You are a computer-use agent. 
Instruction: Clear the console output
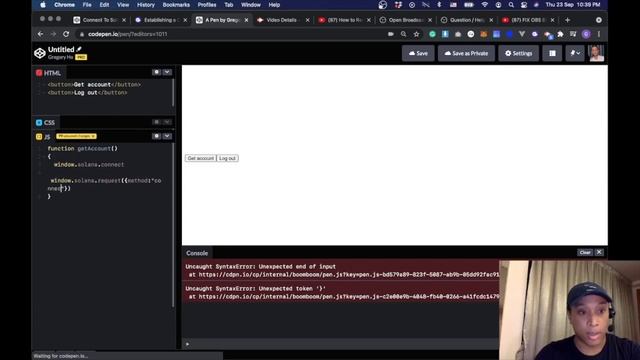point(585,252)
